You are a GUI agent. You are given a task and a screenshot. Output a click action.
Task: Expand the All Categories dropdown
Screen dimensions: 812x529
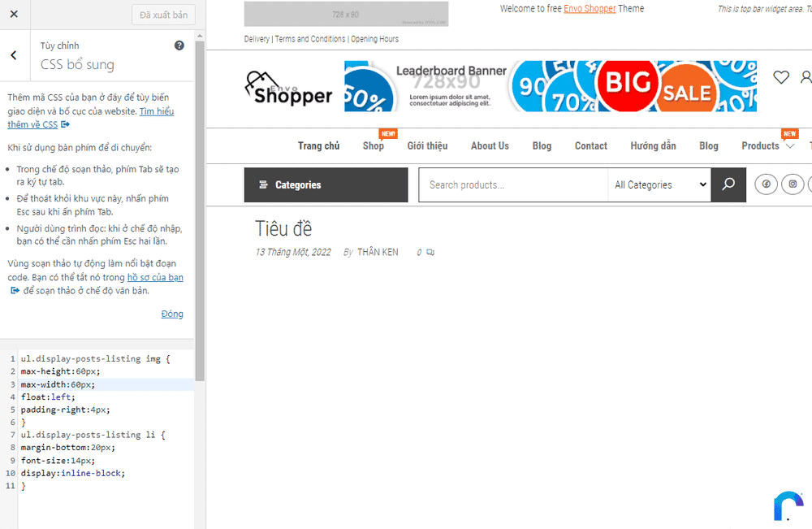pos(660,185)
